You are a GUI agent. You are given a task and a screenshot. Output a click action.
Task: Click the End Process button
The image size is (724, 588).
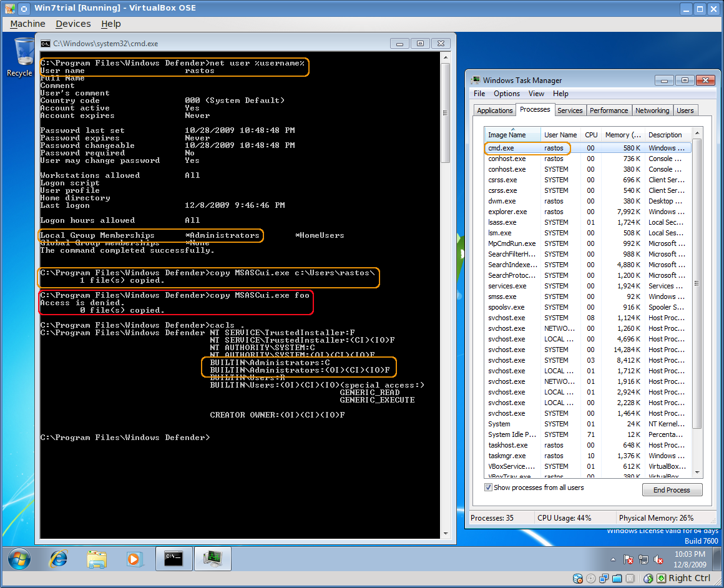tap(672, 489)
